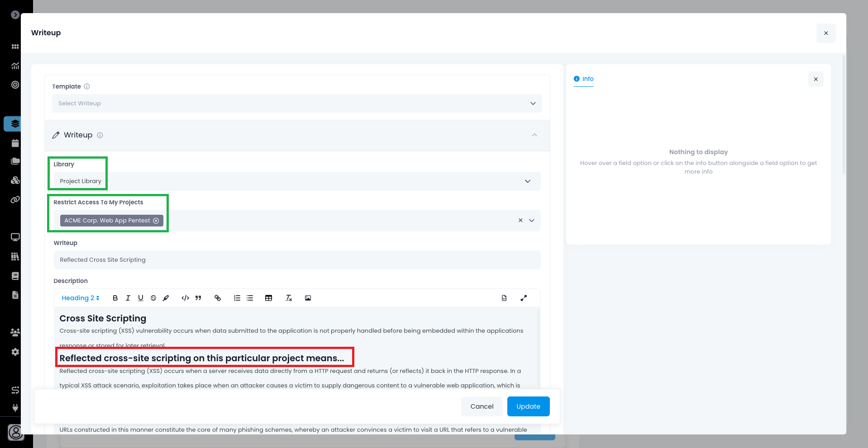The height and width of the screenshot is (448, 868).
Task: Click the Writeup title input field
Action: click(297, 260)
